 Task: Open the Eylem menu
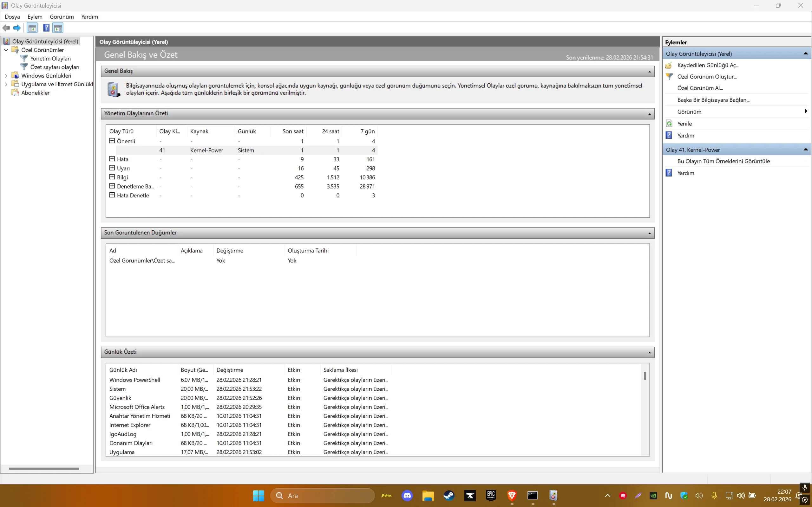[35, 17]
